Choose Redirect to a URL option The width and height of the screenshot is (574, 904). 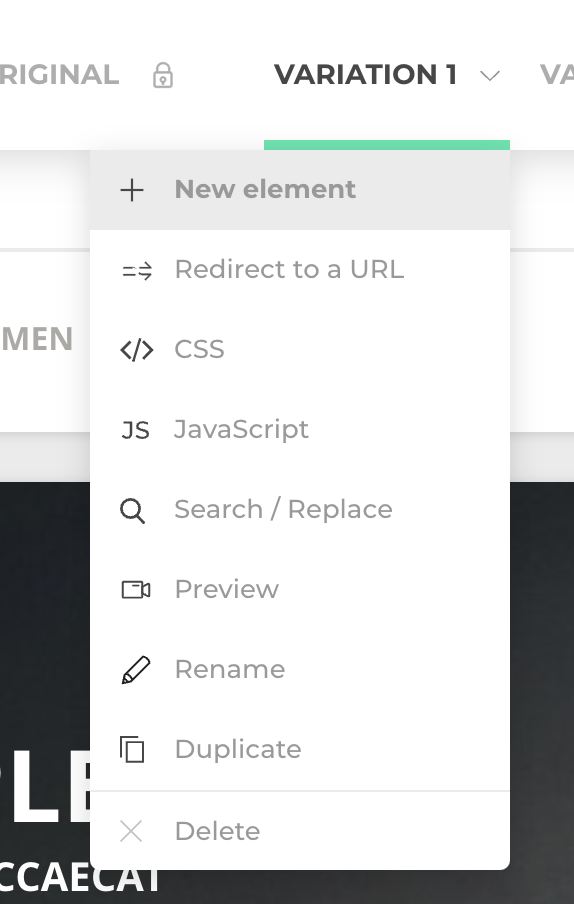tap(300, 270)
